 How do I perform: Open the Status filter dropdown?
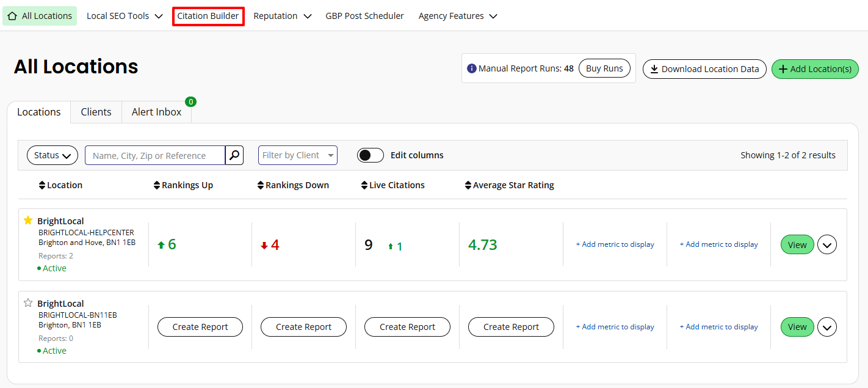pos(52,155)
